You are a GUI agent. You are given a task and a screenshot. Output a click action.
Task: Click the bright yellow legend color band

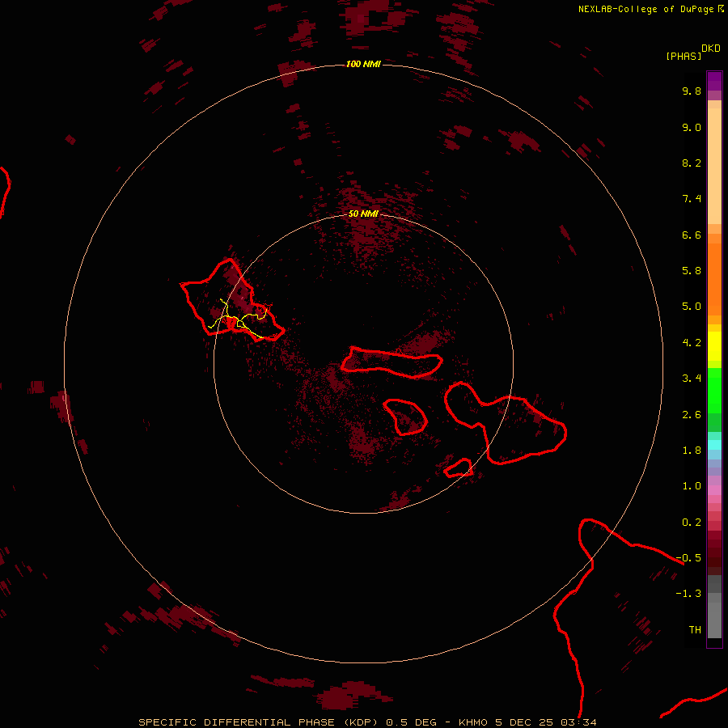pos(714,346)
